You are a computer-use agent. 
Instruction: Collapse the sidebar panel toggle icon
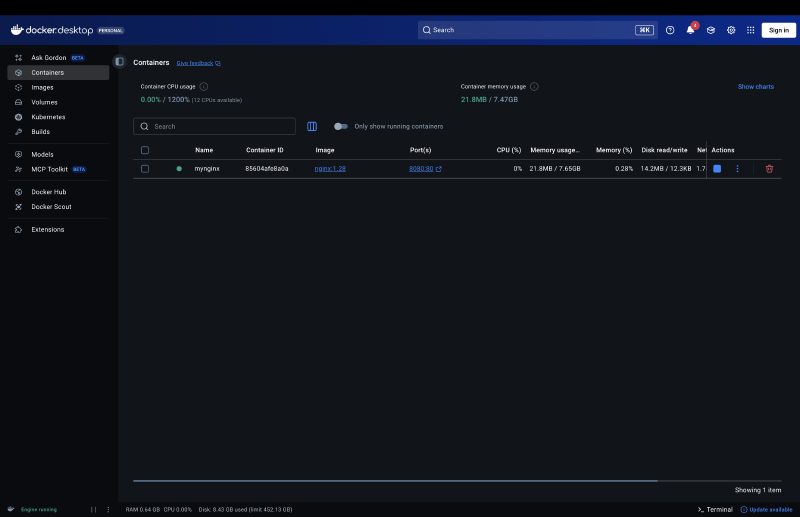point(119,62)
